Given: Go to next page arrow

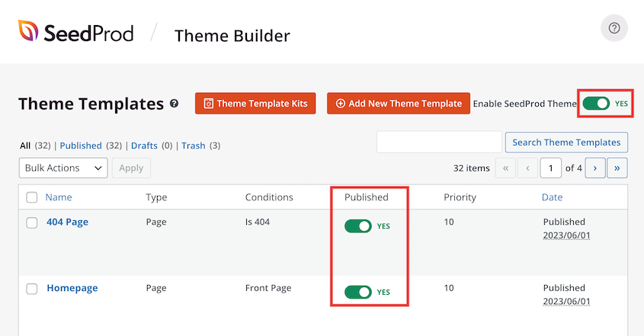Looking at the screenshot, I should (595, 168).
